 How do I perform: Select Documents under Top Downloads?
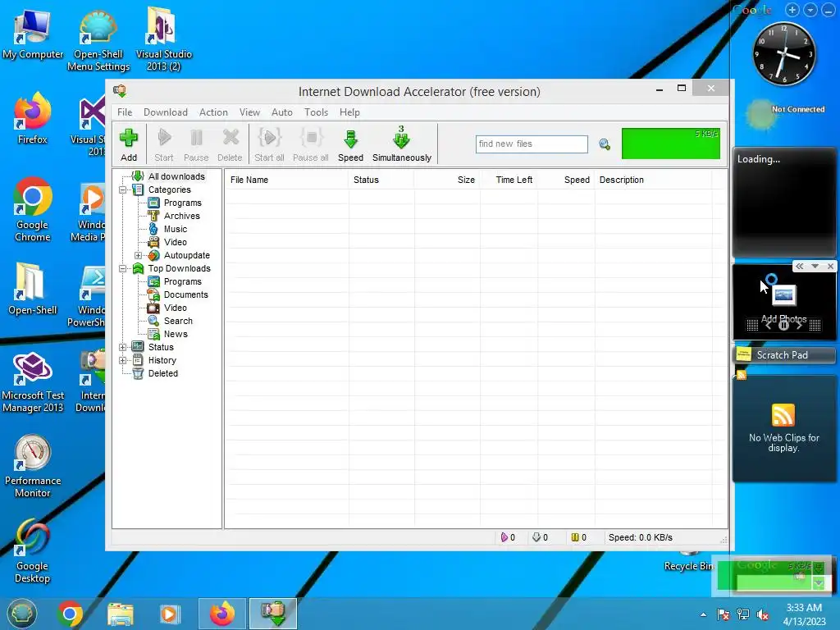pos(186,294)
